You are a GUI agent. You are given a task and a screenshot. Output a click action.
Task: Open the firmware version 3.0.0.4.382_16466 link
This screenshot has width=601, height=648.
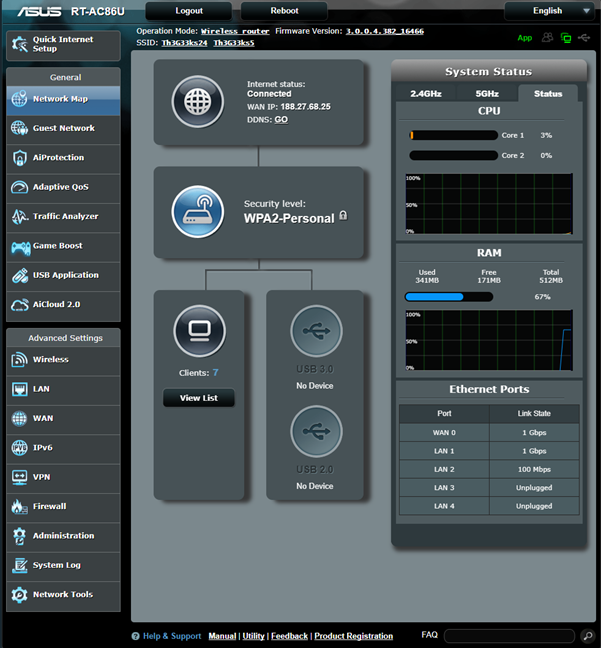pyautogui.click(x=384, y=31)
